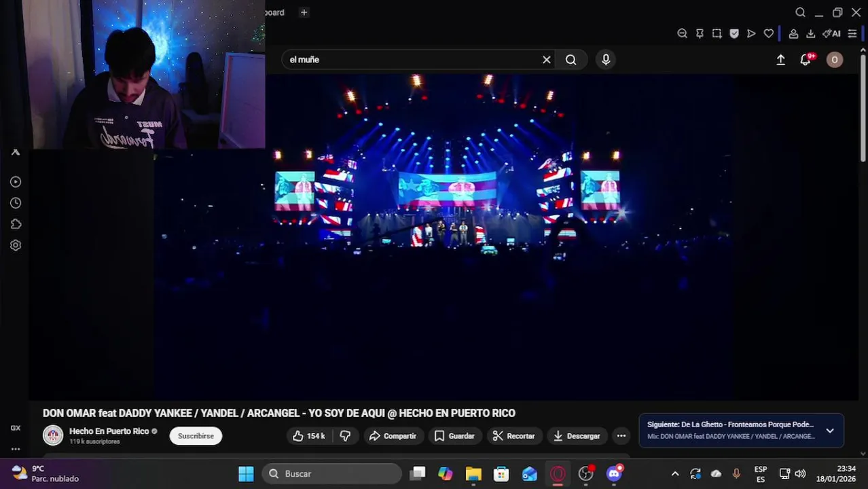868x489 pixels.
Task: Switch to Opera GX taskbar icon
Action: pyautogui.click(x=558, y=473)
